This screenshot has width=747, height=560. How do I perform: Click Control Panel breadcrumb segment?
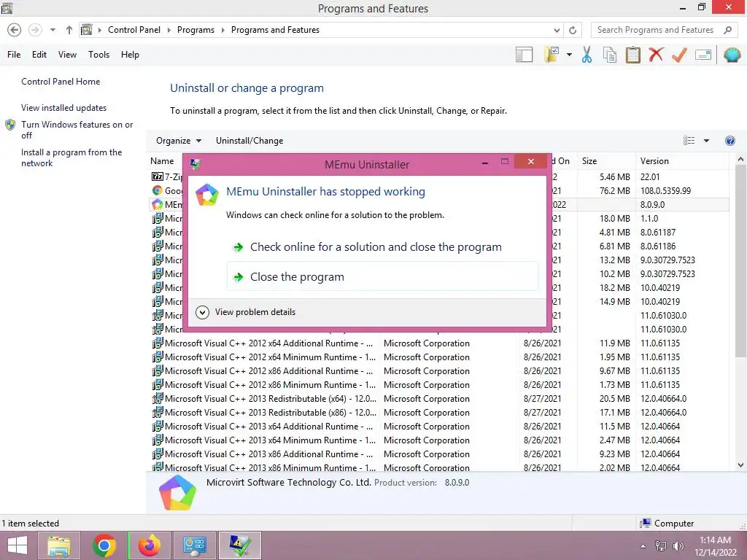point(134,30)
